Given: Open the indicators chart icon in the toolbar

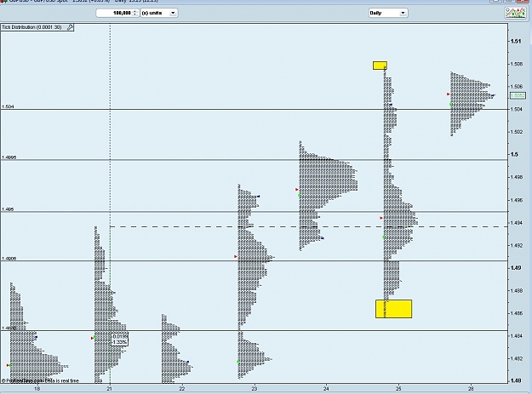Looking at the screenshot, I should point(515,13).
